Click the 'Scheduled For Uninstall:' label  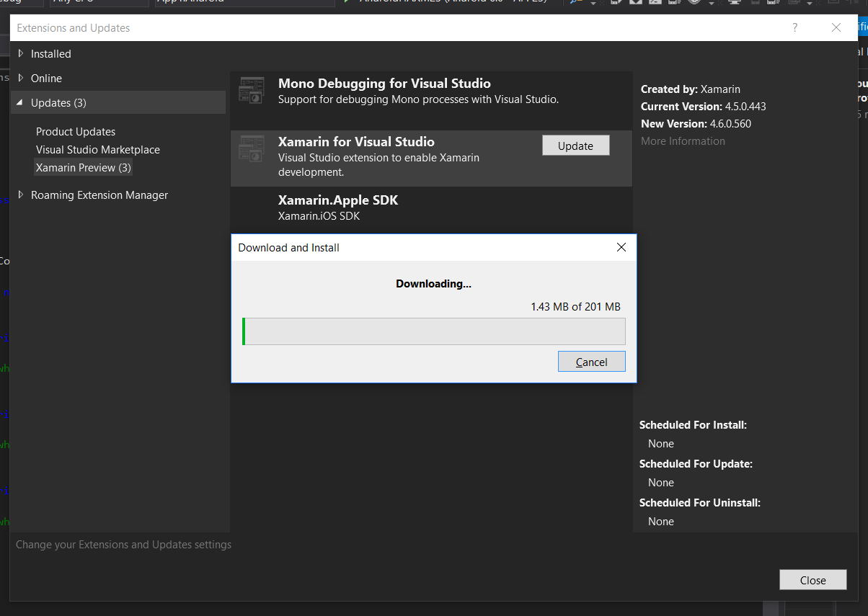point(700,503)
